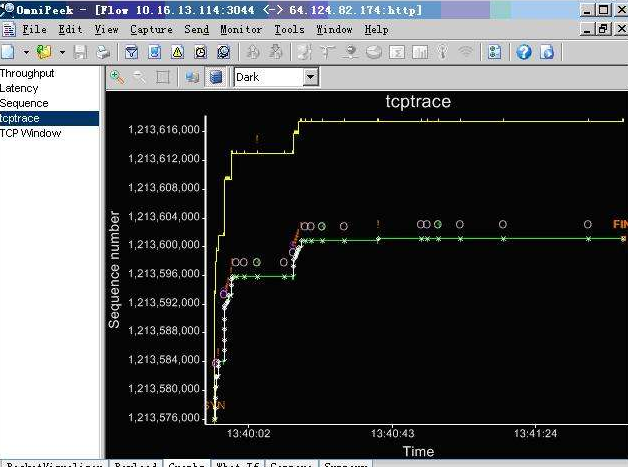Image resolution: width=628 pixels, height=467 pixels.
Task: Open the Window menu
Action: click(x=334, y=30)
